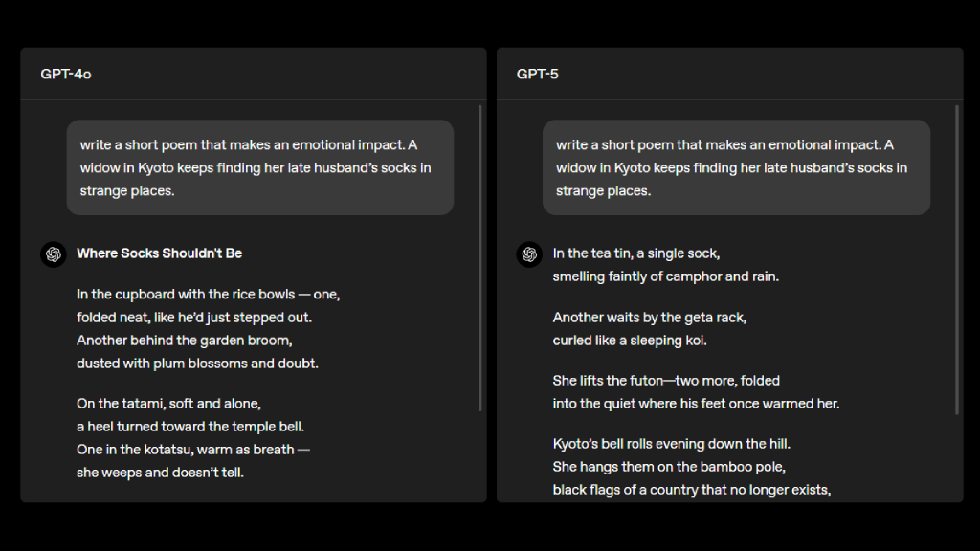Click the line "In the cupboard with the rice bowls"
Screen dimensions: 980x551
pyautogui.click(x=208, y=295)
